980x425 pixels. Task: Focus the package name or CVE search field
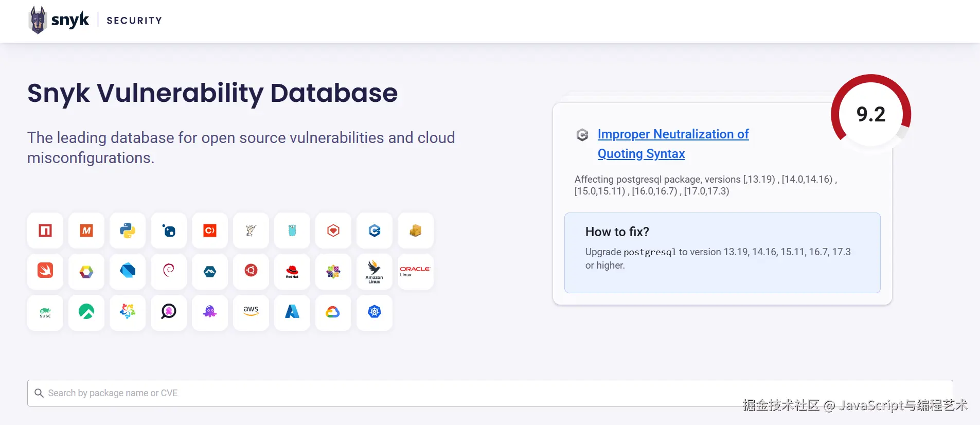(x=490, y=393)
